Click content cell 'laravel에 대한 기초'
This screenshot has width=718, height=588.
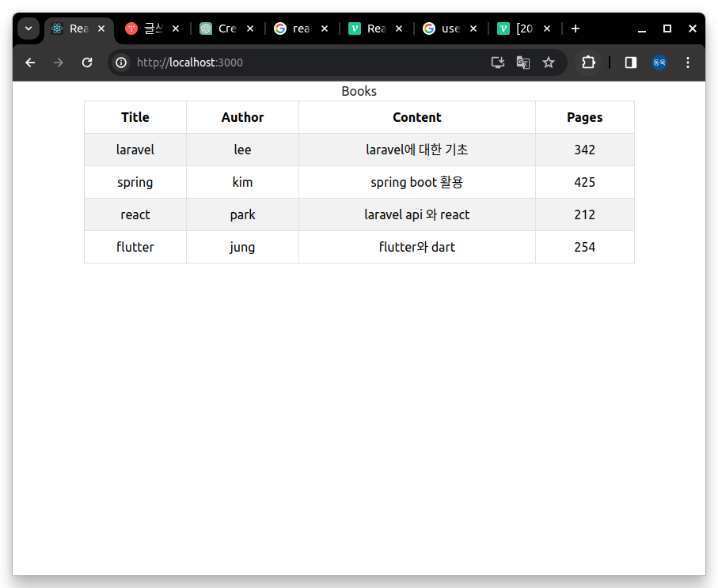[x=417, y=150]
